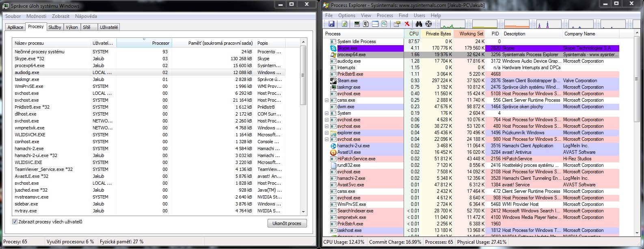Toggle 'Zobrazit procesy všech uživatelů' checkbox
This screenshot has width=644, height=249.
coord(15,222)
